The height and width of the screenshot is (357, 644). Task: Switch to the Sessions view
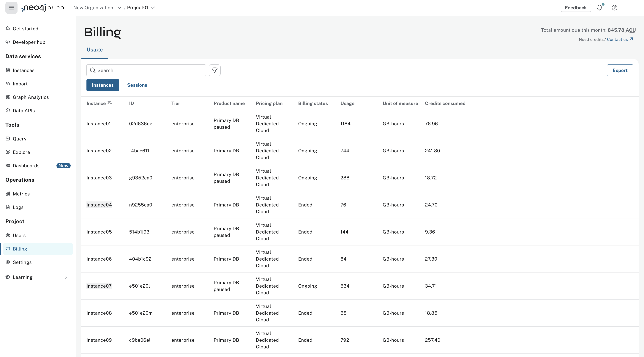[137, 85]
